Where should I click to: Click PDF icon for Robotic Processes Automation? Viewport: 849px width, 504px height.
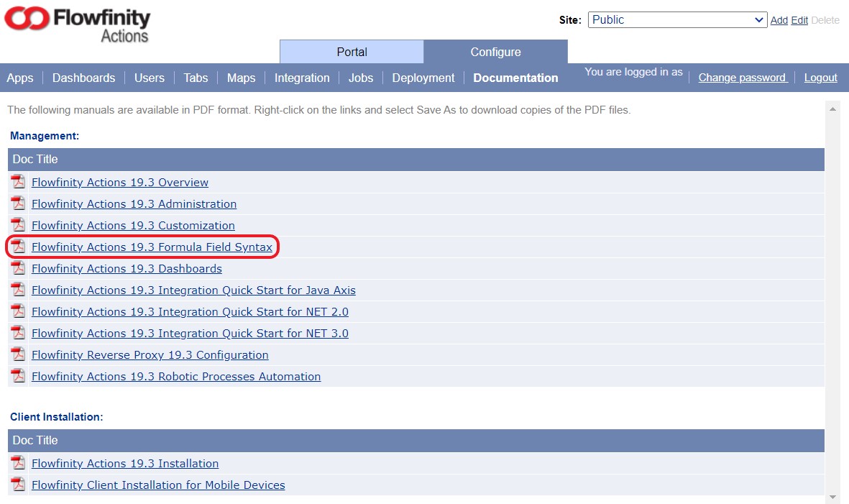[x=18, y=377]
